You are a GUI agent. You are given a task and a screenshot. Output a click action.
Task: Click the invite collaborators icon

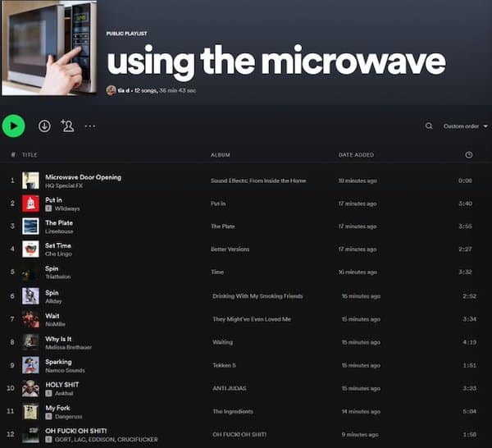(67, 126)
